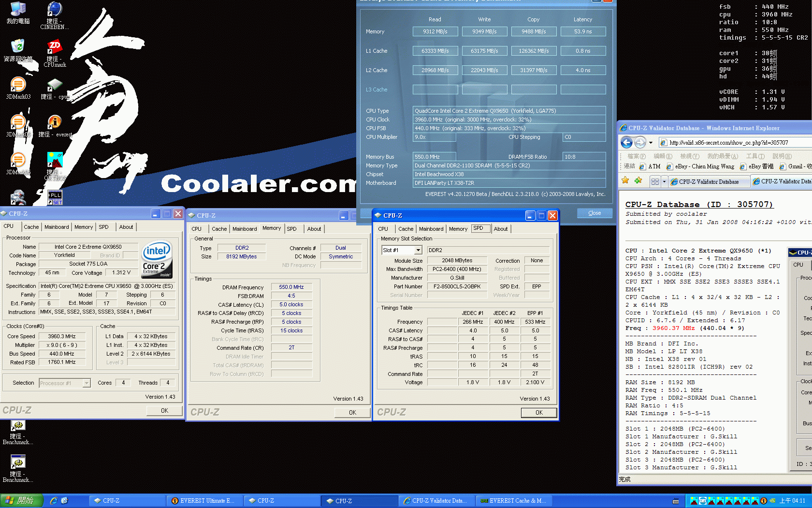Screen dimensions: 812x508
Task: Open the 我的最愛(A) menu in IE
Action: tap(723, 156)
